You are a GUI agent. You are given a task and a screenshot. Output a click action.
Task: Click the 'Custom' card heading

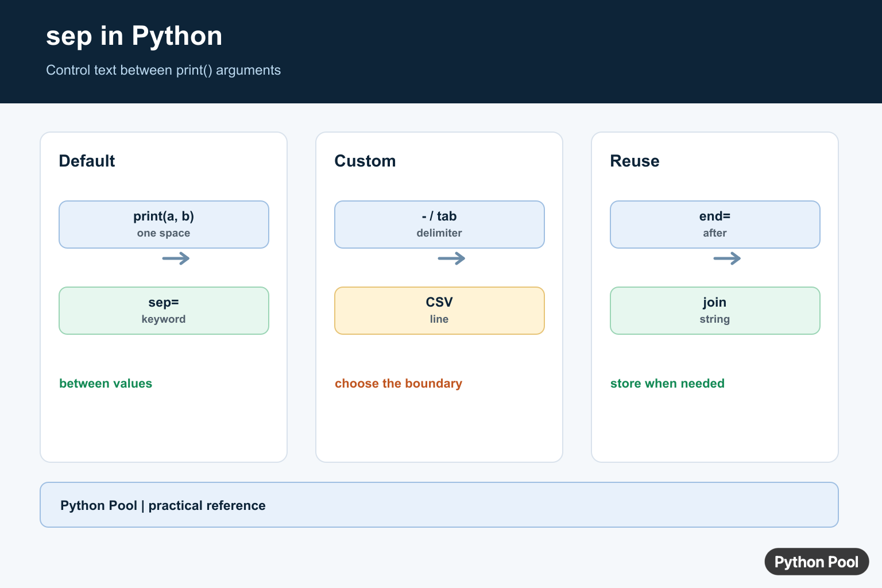tap(365, 161)
